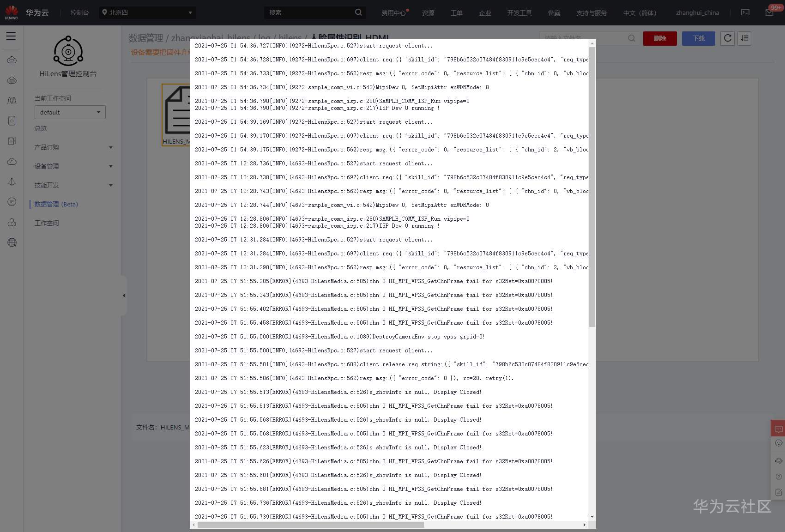Viewport: 785px width, 532px height.
Task: Open 支持与服务 in top navigation
Action: (x=592, y=13)
